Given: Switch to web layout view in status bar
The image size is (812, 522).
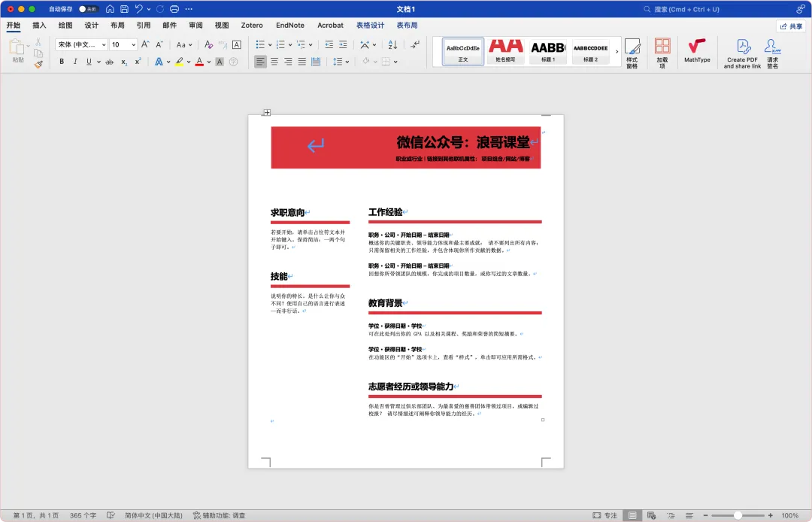Looking at the screenshot, I should click(x=651, y=515).
